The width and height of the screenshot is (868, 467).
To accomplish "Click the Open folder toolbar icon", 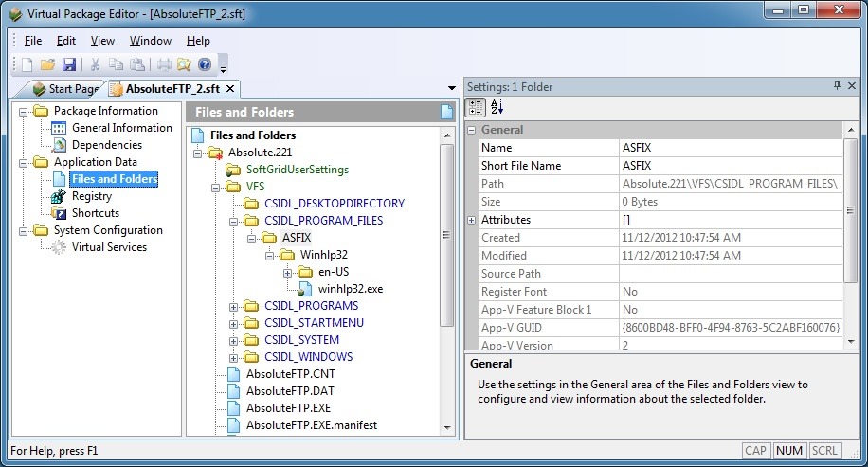I will 47,64.
